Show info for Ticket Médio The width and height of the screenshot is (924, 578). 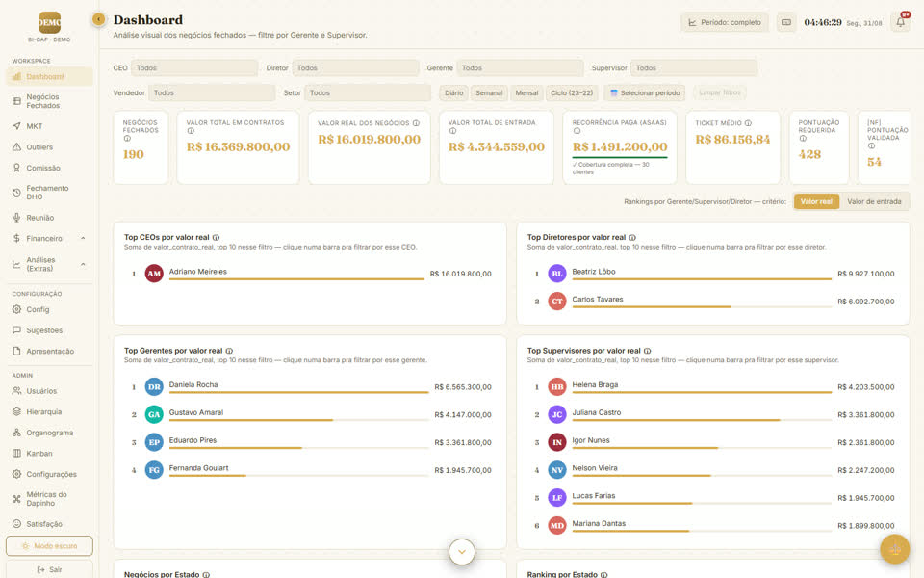(748, 123)
